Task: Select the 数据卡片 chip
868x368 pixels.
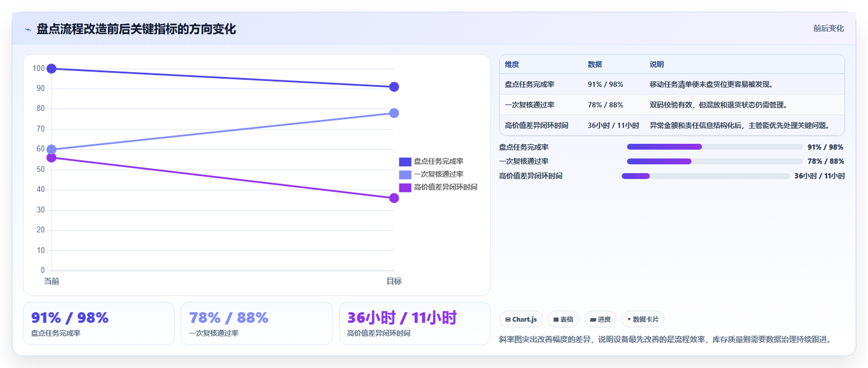Action: tap(643, 319)
